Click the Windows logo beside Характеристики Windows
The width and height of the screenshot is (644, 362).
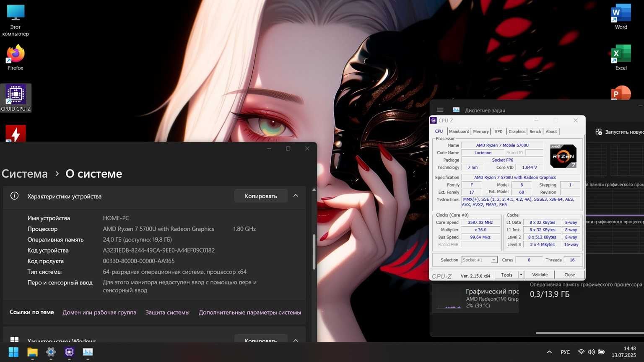[x=14, y=340]
